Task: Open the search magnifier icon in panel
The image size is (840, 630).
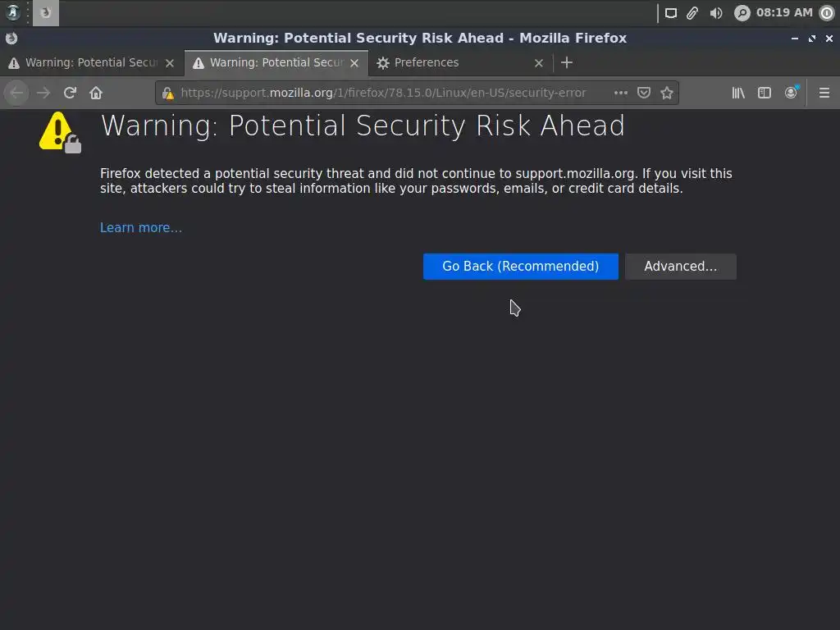Action: [742, 13]
